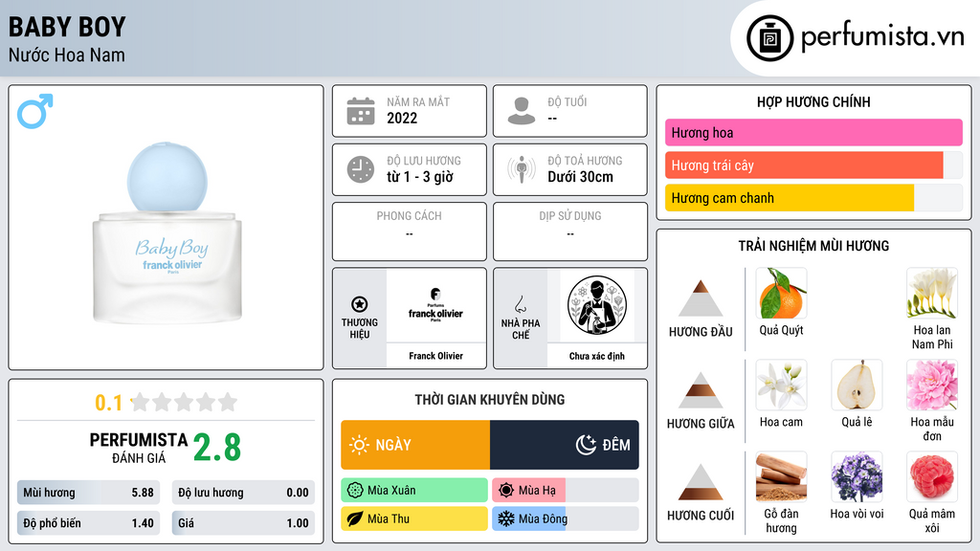Click the HƯƠNG ĐẦU label
The image size is (980, 551).
[701, 332]
